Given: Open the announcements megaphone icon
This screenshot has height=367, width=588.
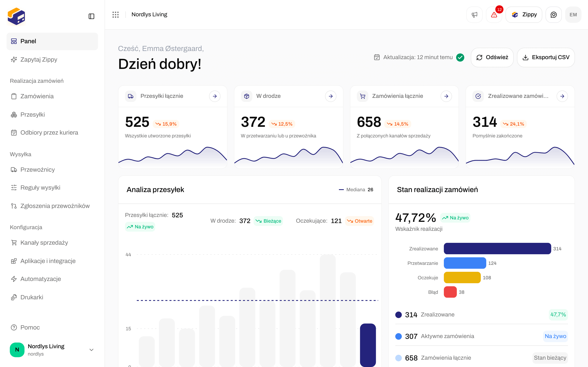Looking at the screenshot, I should (x=474, y=14).
